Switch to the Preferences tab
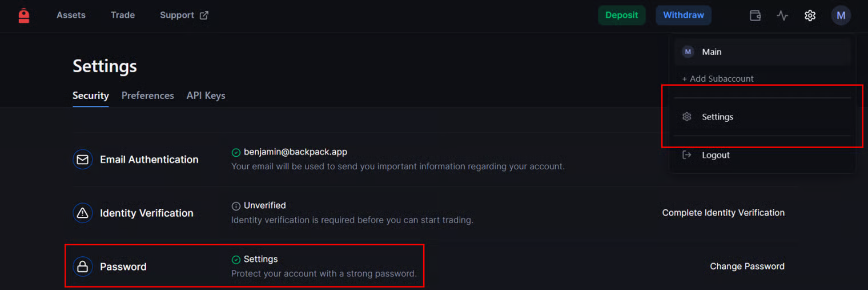Image resolution: width=868 pixels, height=290 pixels. [x=147, y=96]
